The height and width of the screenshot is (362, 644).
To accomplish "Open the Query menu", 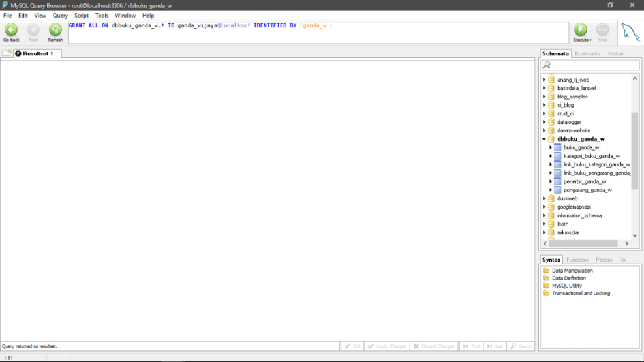I will pyautogui.click(x=60, y=16).
